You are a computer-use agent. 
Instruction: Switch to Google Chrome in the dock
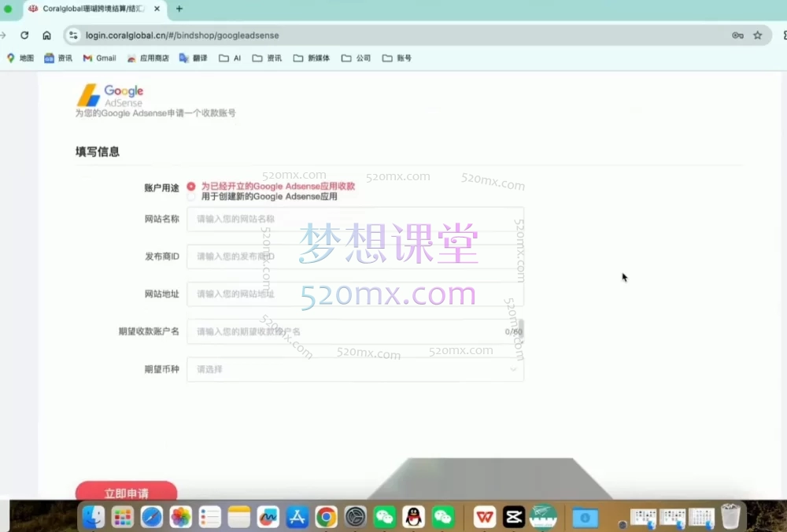327,517
